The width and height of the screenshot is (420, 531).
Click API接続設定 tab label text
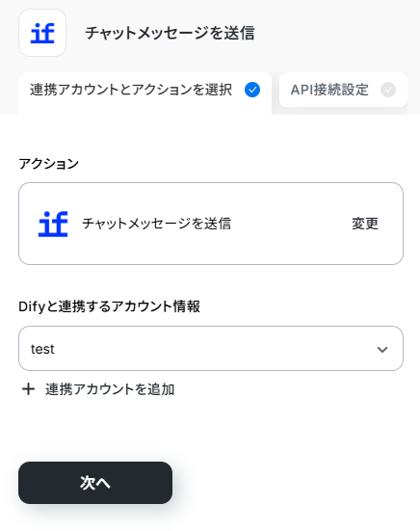pyautogui.click(x=329, y=90)
